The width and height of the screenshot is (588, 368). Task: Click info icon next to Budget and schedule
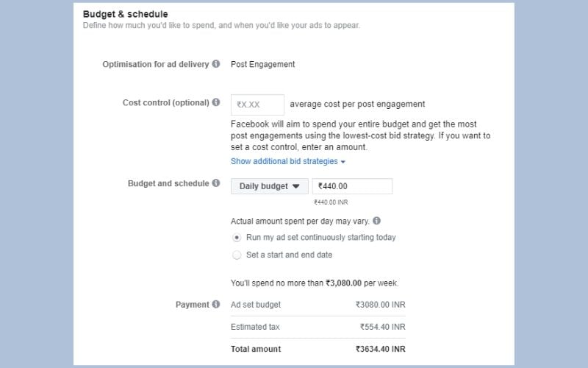(x=216, y=183)
